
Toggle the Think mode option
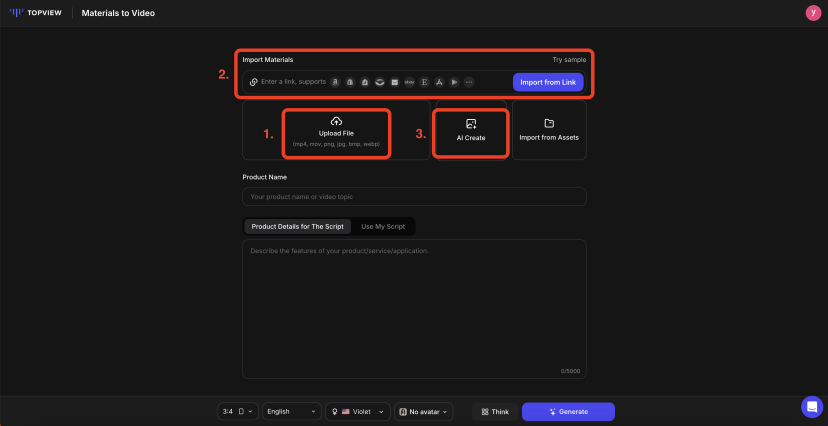[x=494, y=411]
